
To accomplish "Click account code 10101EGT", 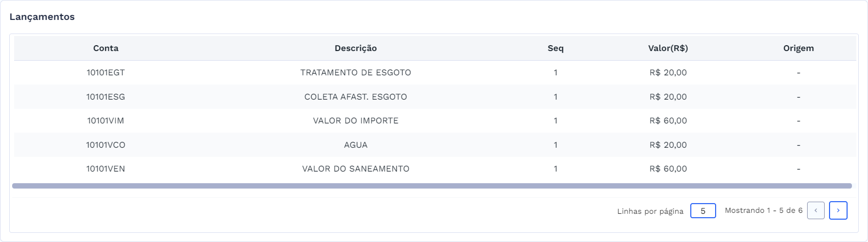I will 105,72.
